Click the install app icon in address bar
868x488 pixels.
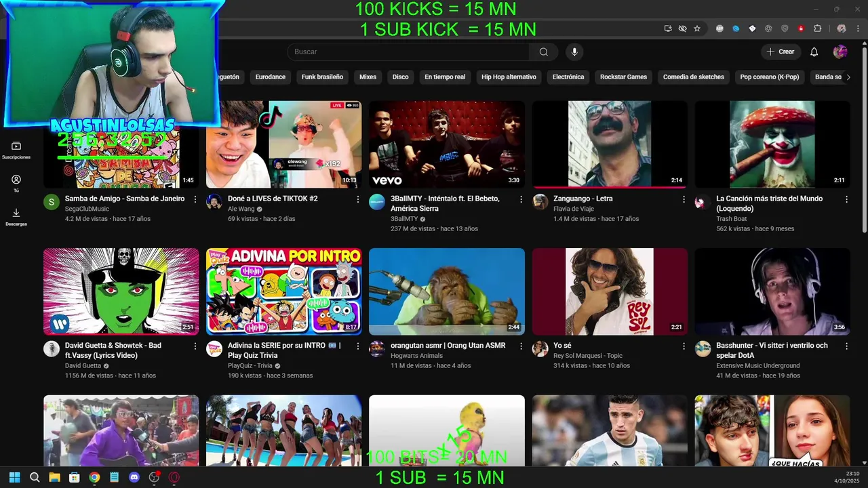(668, 28)
